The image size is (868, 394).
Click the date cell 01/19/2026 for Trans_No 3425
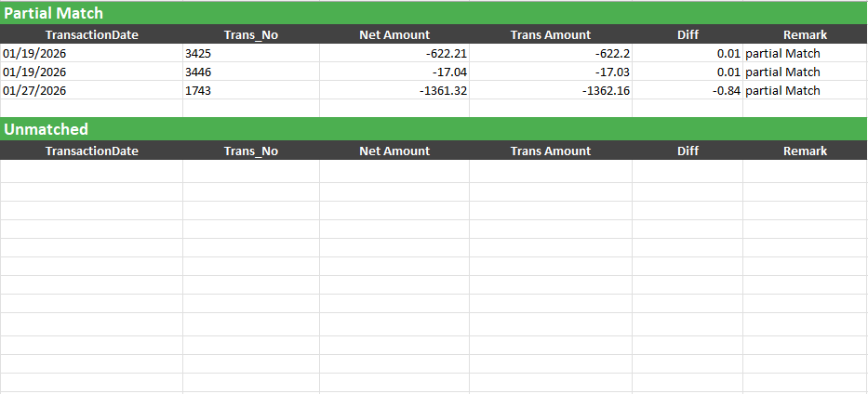point(91,54)
